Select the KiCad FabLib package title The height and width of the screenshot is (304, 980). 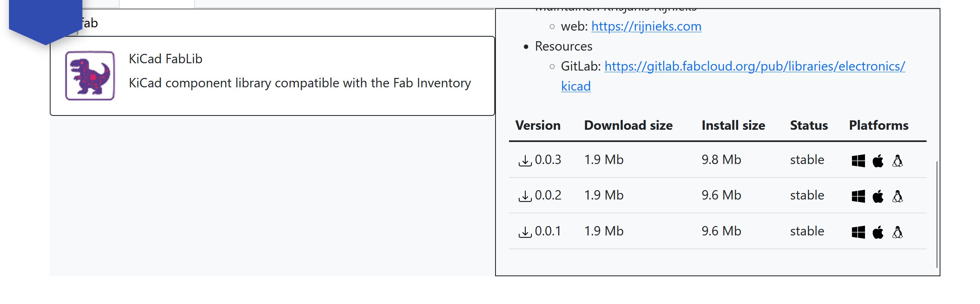coord(166,59)
